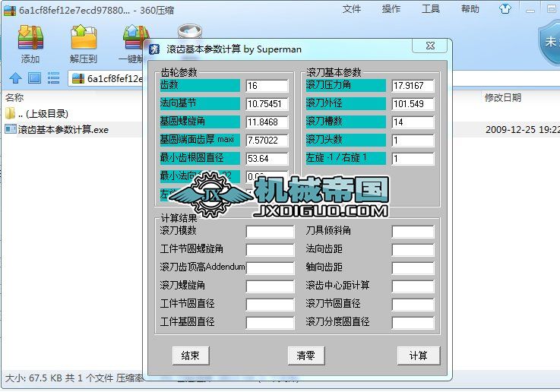Click the 工件基圆直径 result field
This screenshot has width=560, height=392.
pos(270,322)
